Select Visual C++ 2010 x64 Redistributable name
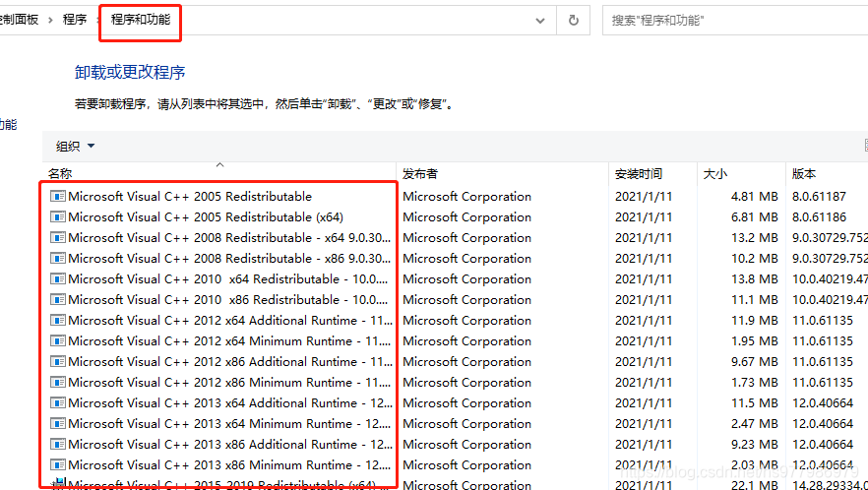This screenshot has width=868, height=490. click(x=227, y=278)
